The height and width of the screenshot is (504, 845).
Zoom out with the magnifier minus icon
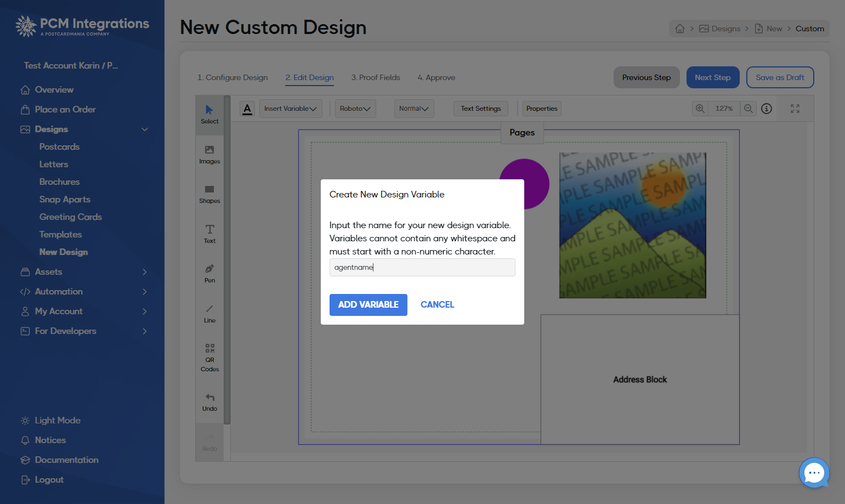748,109
